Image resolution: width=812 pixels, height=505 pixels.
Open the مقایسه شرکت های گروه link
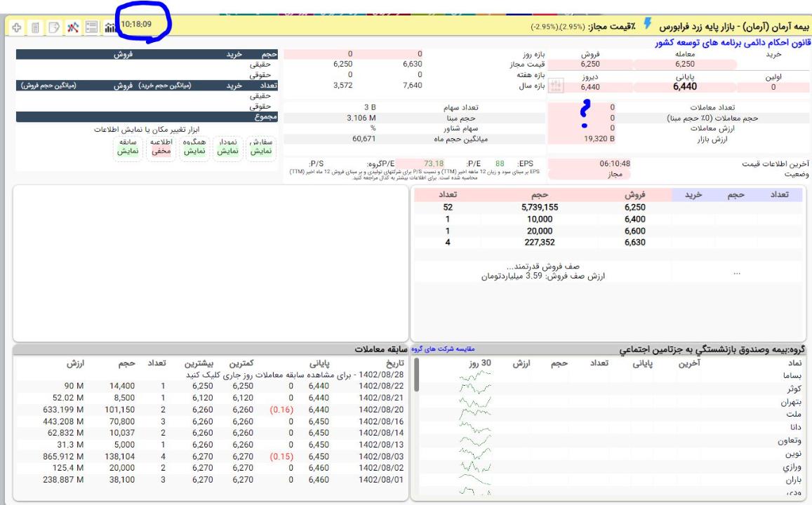click(446, 349)
